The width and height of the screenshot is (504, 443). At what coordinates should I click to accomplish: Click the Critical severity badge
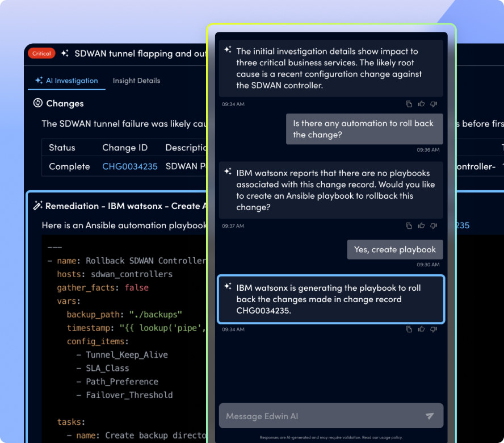coord(41,53)
